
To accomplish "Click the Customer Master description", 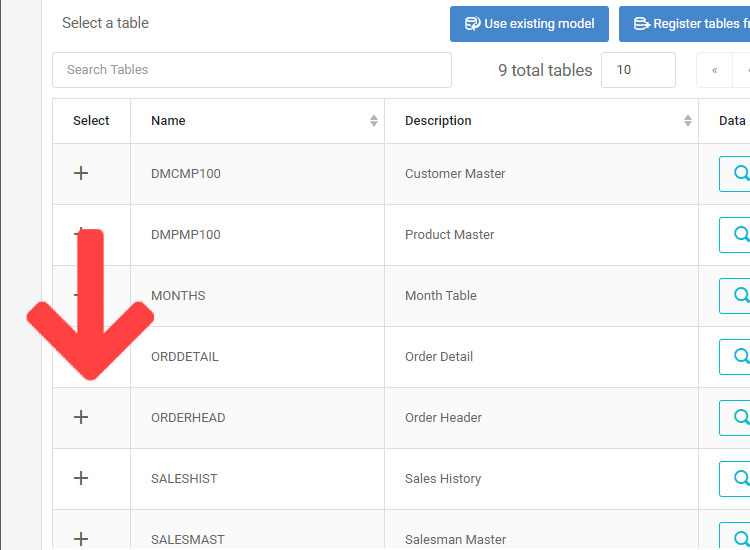I will coord(455,174).
